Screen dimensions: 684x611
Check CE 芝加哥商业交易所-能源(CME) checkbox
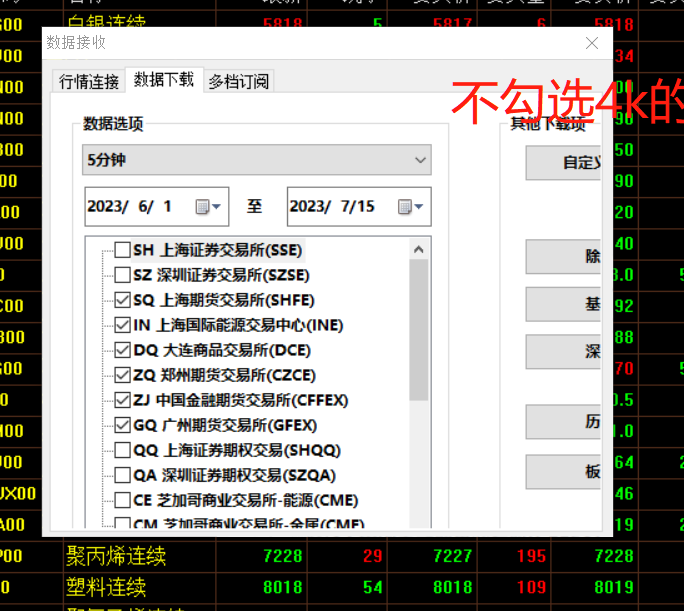tap(122, 500)
